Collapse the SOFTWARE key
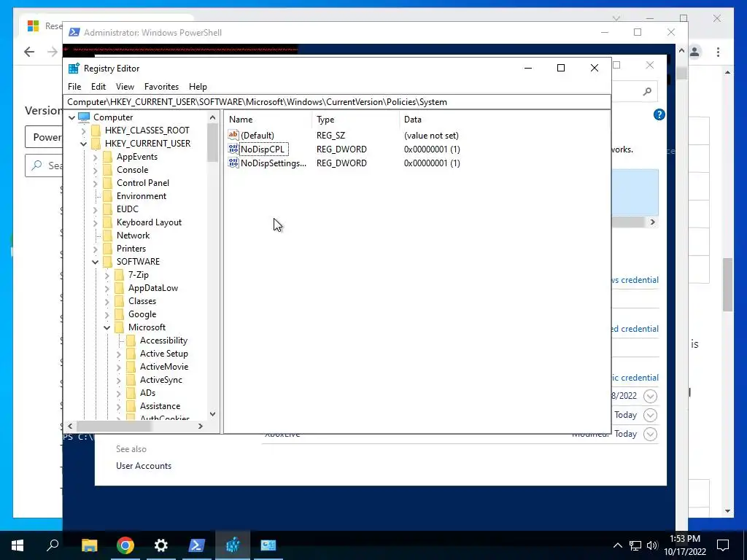Image resolution: width=747 pixels, height=560 pixels. 95,262
